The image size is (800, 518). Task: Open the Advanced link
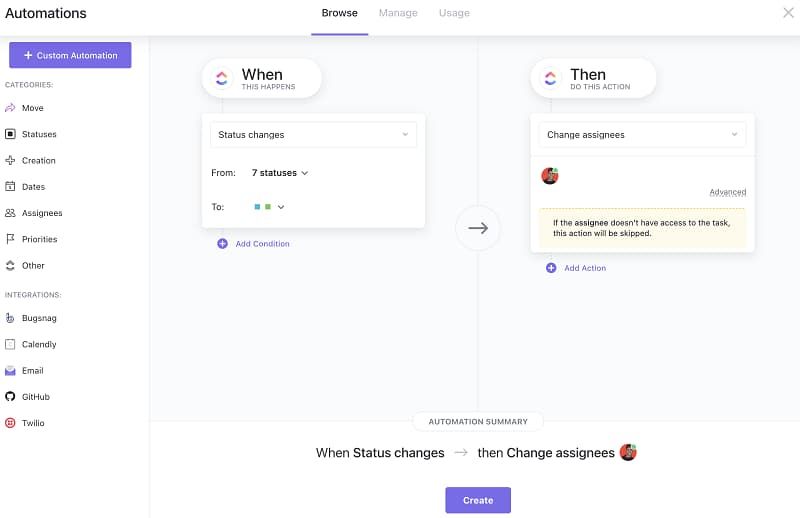coord(727,192)
